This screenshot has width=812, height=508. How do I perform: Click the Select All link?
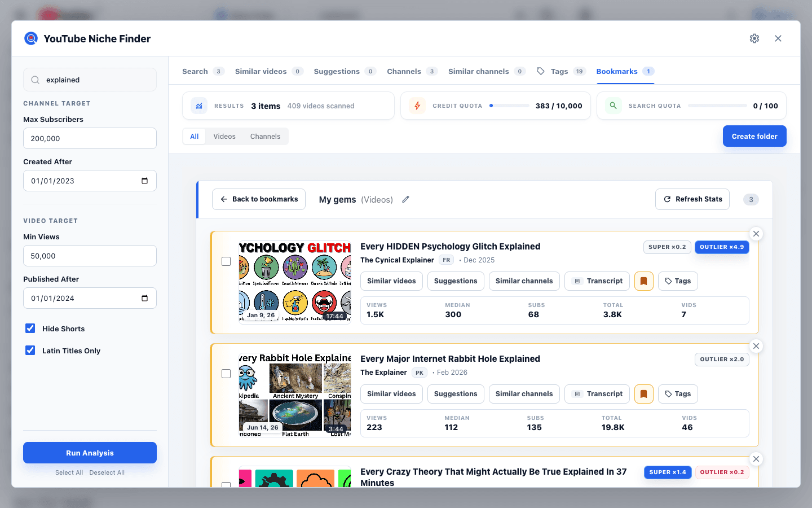pyautogui.click(x=69, y=472)
